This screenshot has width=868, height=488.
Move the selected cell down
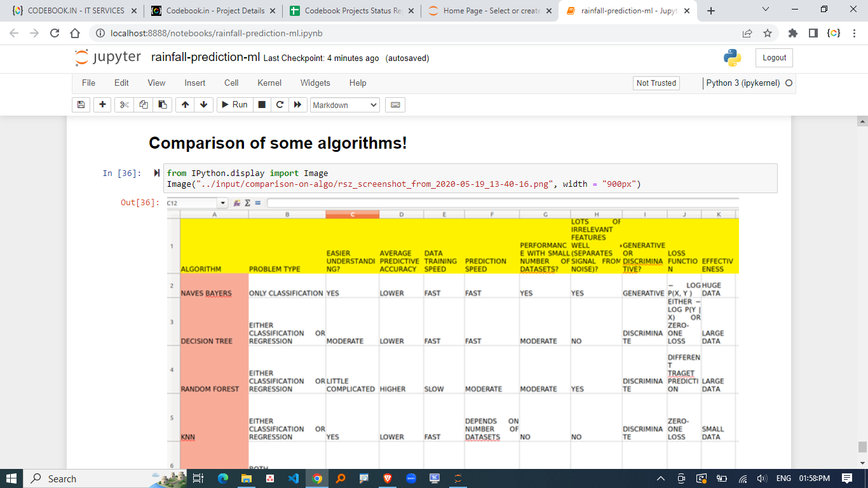click(203, 105)
